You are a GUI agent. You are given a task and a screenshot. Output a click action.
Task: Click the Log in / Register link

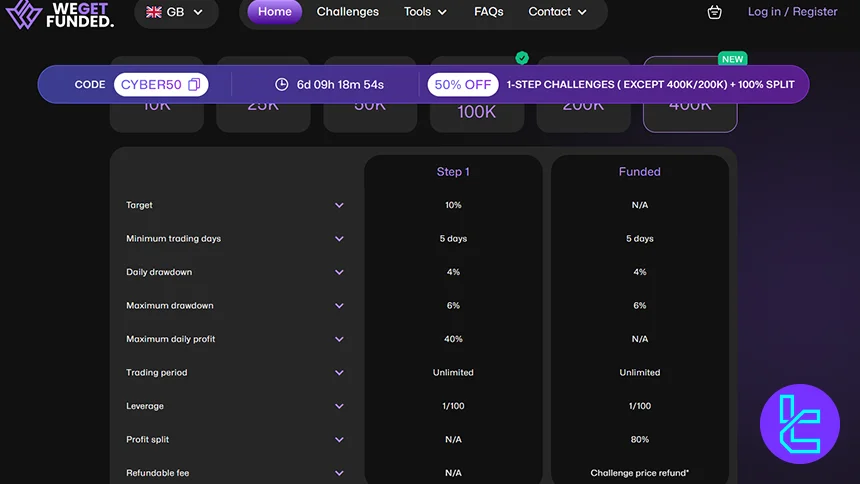pos(792,12)
